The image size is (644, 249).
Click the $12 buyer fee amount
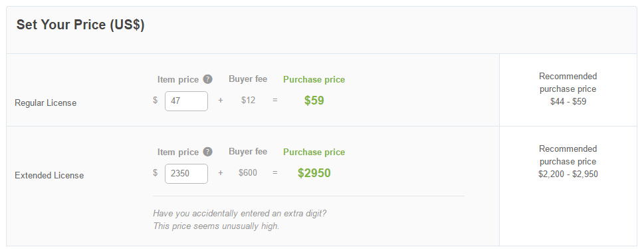click(x=248, y=101)
